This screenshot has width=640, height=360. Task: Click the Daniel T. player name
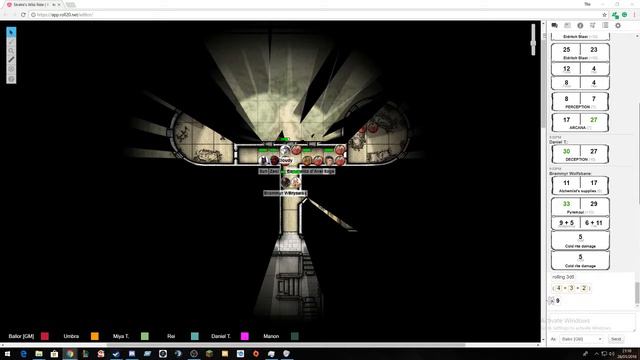click(221, 336)
